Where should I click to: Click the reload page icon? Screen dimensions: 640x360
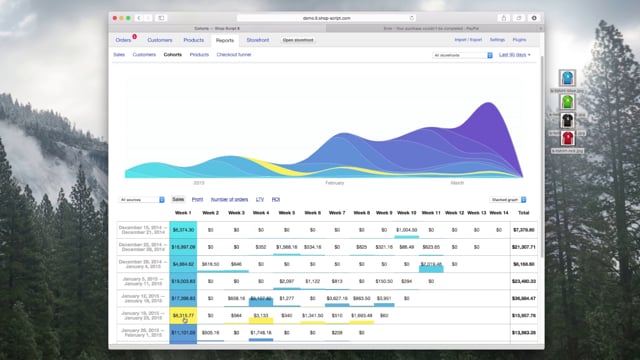click(x=411, y=18)
